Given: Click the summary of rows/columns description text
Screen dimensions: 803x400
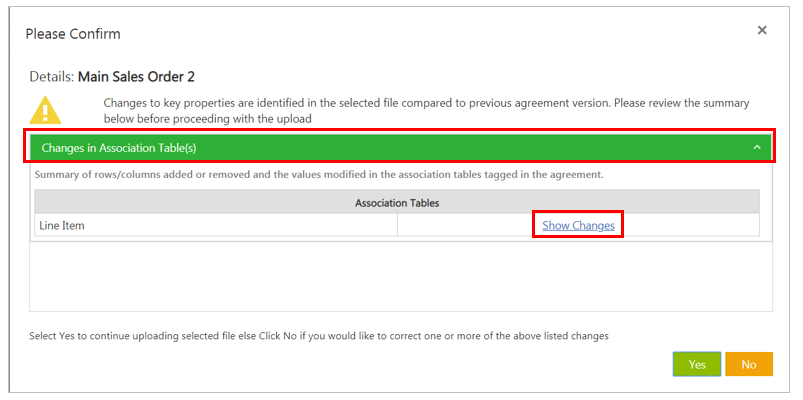Looking at the screenshot, I should coord(316,175).
